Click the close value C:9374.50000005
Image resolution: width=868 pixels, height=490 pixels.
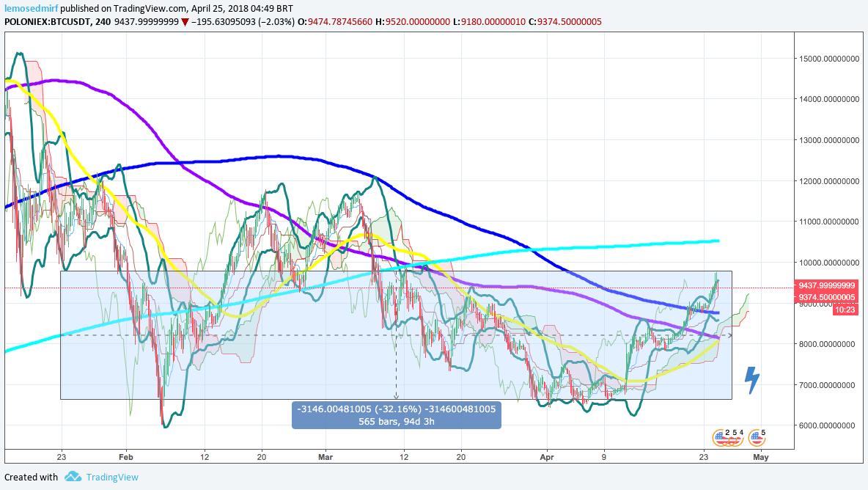(x=564, y=22)
